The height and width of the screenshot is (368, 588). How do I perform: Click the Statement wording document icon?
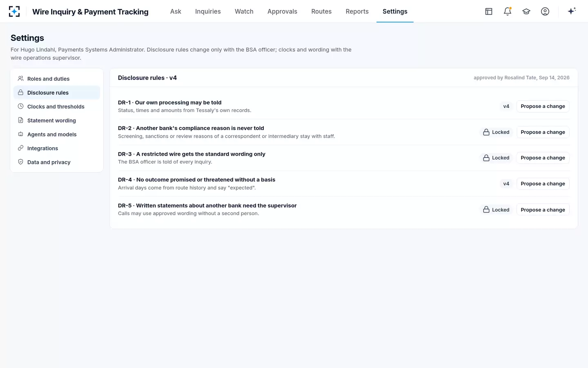pos(20,120)
